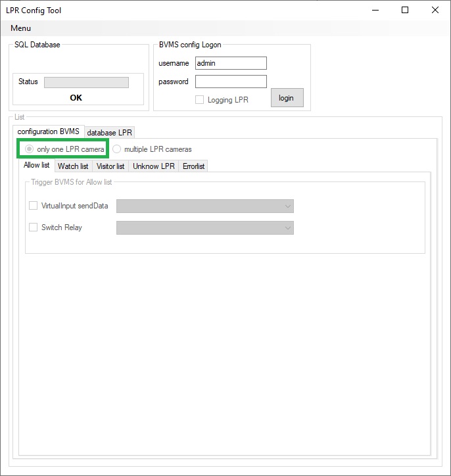Image resolution: width=451 pixels, height=476 pixels.
Task: Check the VirtualInput sendData checkbox
Action: click(34, 206)
